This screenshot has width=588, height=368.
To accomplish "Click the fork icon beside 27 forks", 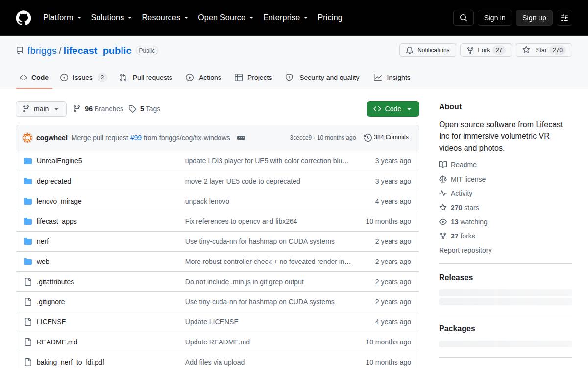I will 443,236.
